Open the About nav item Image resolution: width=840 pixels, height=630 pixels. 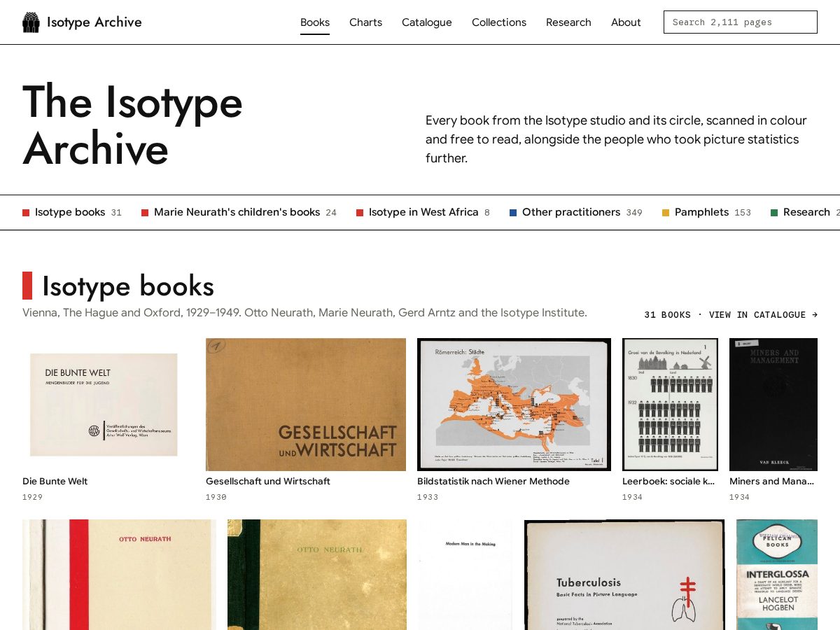click(x=626, y=22)
